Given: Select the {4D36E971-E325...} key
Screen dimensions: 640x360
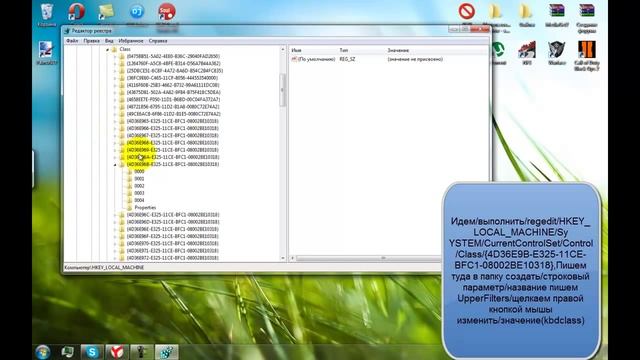Looking at the screenshot, I should [x=173, y=251].
